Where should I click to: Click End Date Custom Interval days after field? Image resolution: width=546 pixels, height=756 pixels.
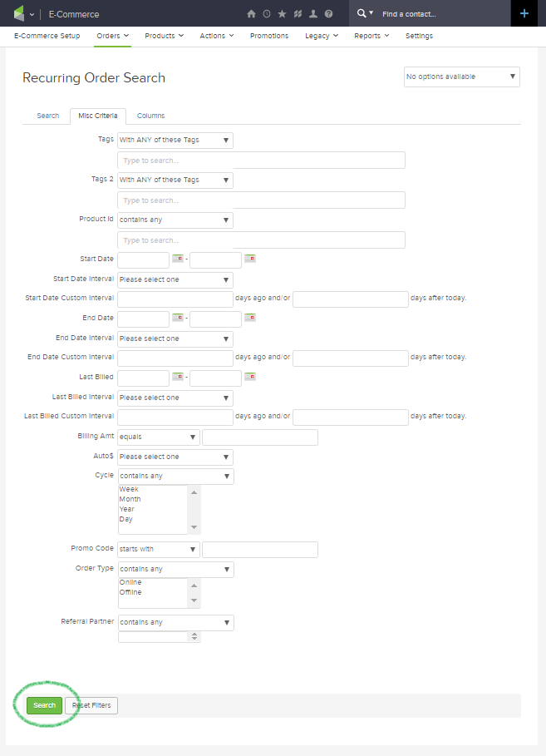point(351,358)
